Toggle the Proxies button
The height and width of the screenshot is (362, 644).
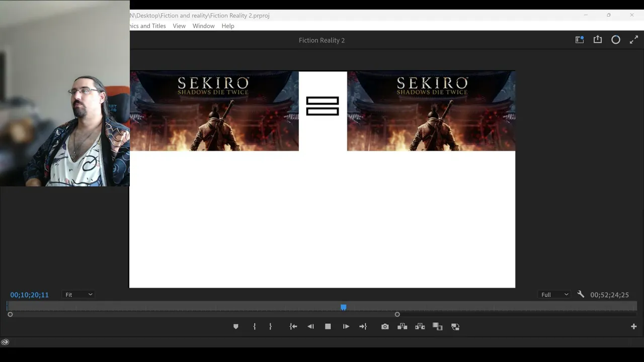[455, 327]
